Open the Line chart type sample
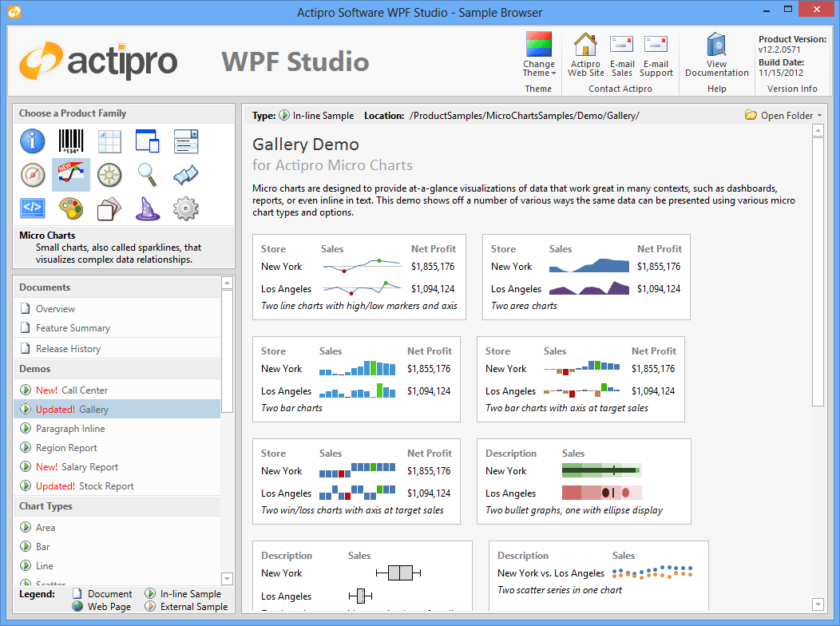Image resolution: width=840 pixels, height=626 pixels. point(117,566)
